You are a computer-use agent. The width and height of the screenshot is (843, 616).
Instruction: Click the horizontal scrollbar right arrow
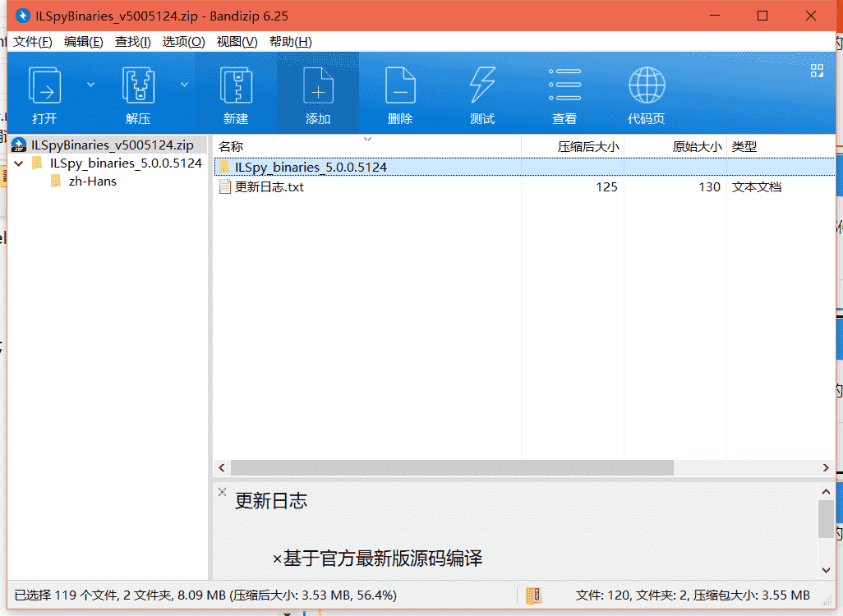[x=826, y=467]
